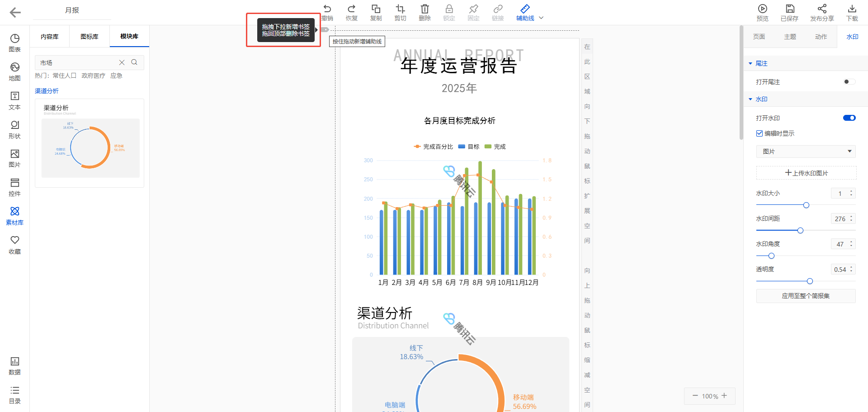The image size is (868, 412).
Task: Open Favorites (收藏) heart icon
Action: tap(15, 245)
